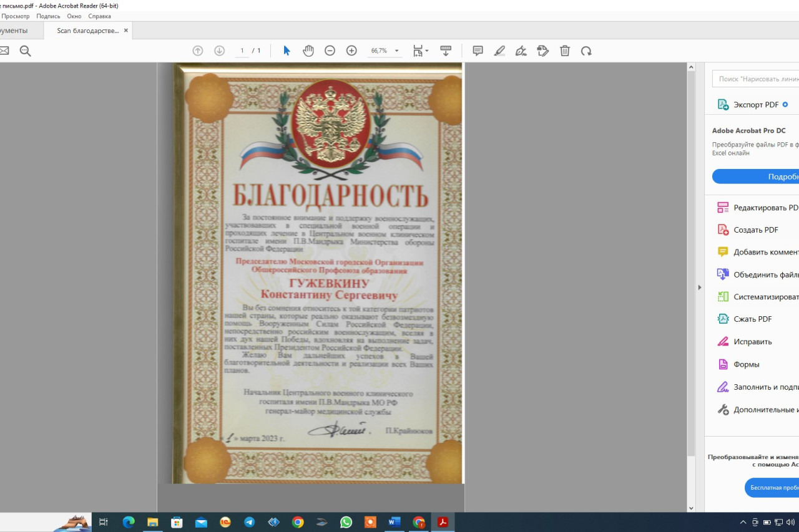
Task: Zoom out with the minus button
Action: (330, 51)
